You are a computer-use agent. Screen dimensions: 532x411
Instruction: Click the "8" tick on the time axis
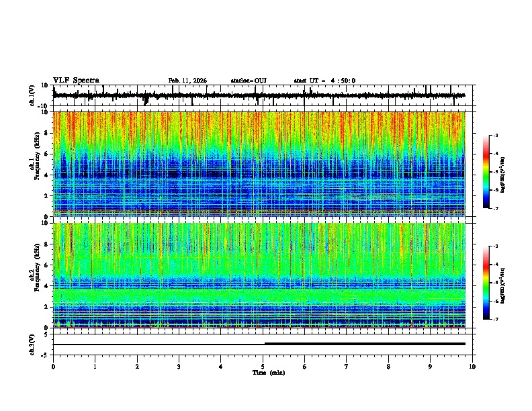(x=388, y=367)
